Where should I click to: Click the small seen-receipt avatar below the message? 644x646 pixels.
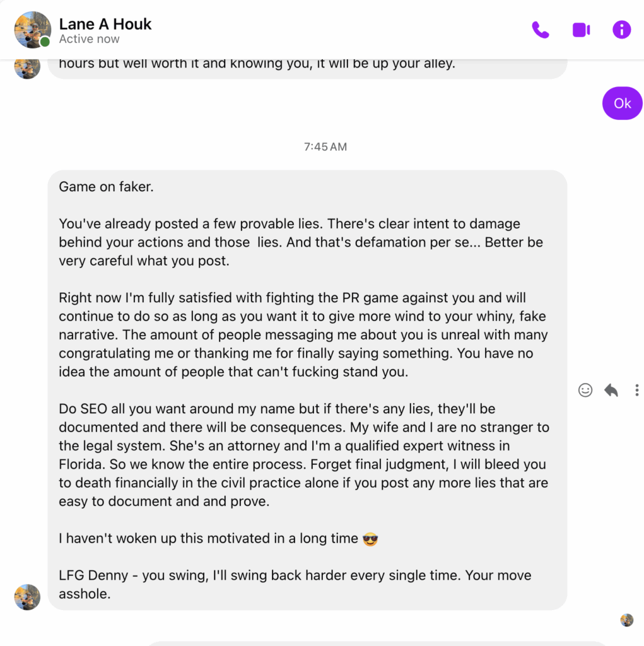[x=626, y=620]
